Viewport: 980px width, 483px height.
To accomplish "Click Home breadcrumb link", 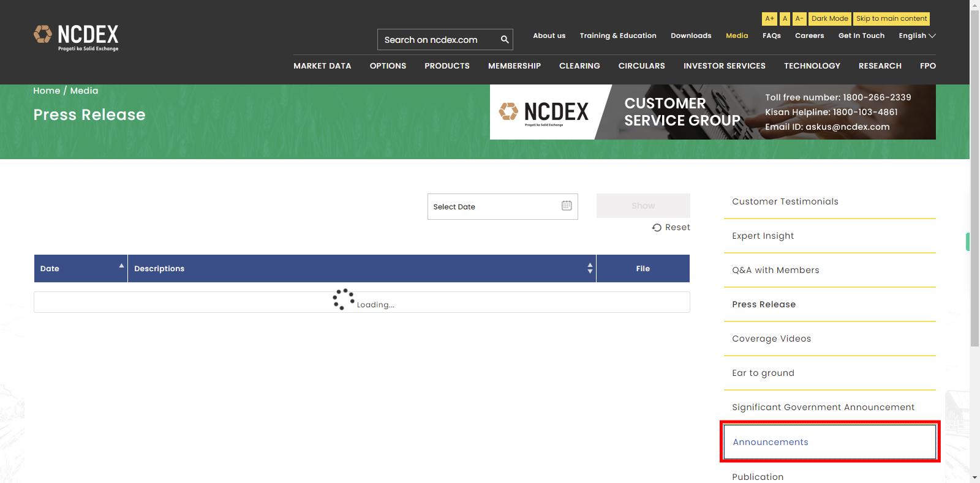I will 47,91.
